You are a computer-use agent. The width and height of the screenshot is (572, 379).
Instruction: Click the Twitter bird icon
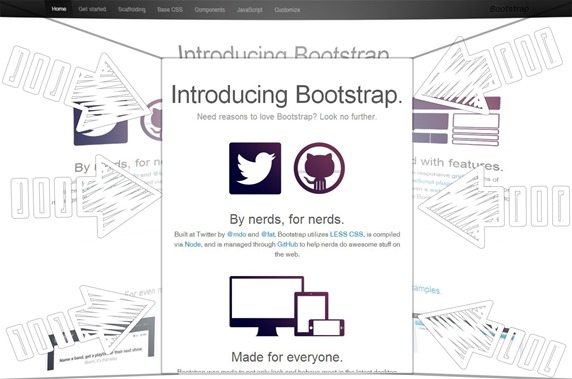click(255, 168)
